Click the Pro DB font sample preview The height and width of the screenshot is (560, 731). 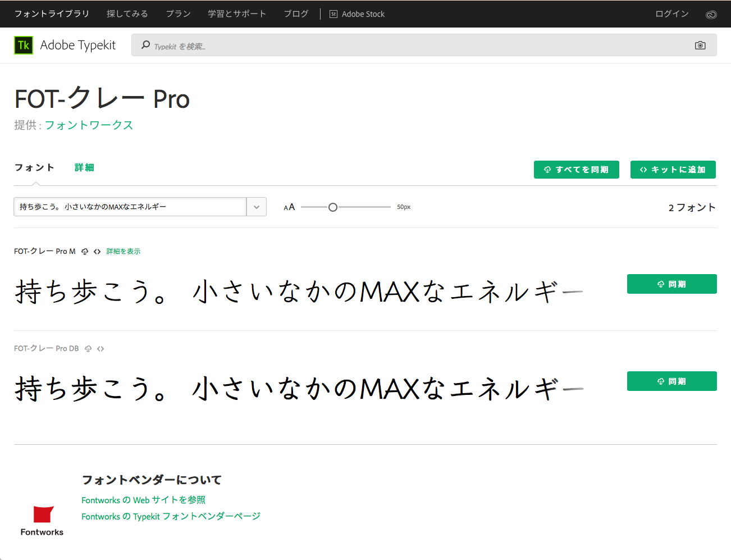point(299,389)
